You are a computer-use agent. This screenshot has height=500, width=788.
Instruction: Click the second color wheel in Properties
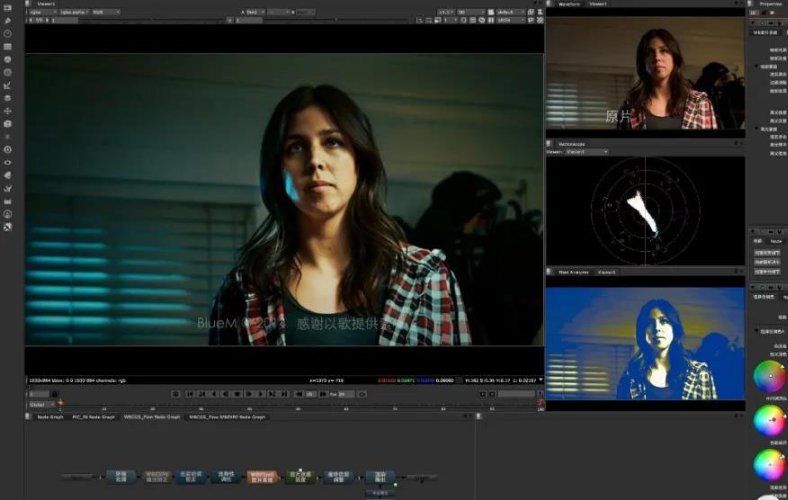(769, 420)
